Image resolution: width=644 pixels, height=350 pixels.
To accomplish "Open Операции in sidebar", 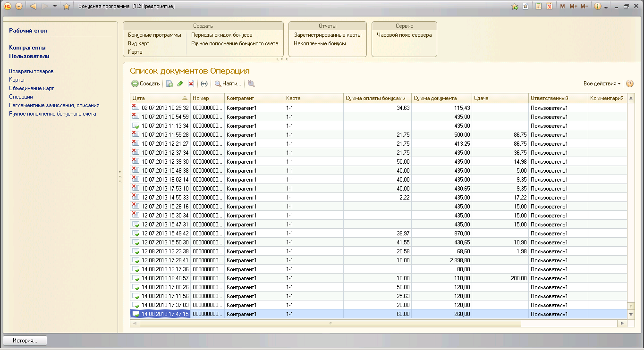I will 21,97.
